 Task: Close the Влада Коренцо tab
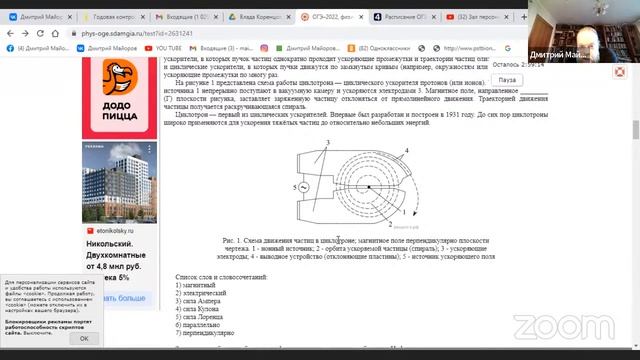click(x=289, y=17)
